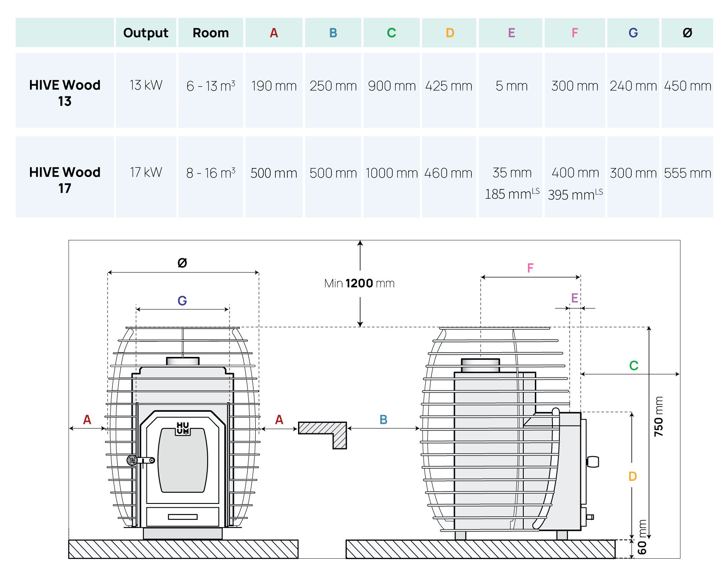Click the 185 mm LS value in table
728x575 pixels.
coord(512,194)
